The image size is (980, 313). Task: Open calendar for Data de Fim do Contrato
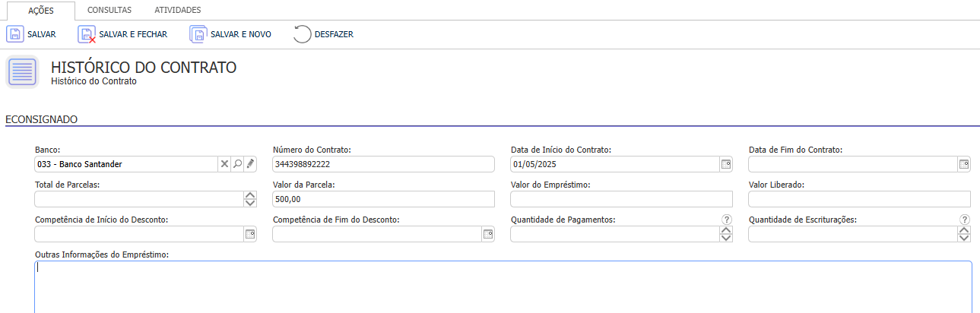click(x=964, y=163)
